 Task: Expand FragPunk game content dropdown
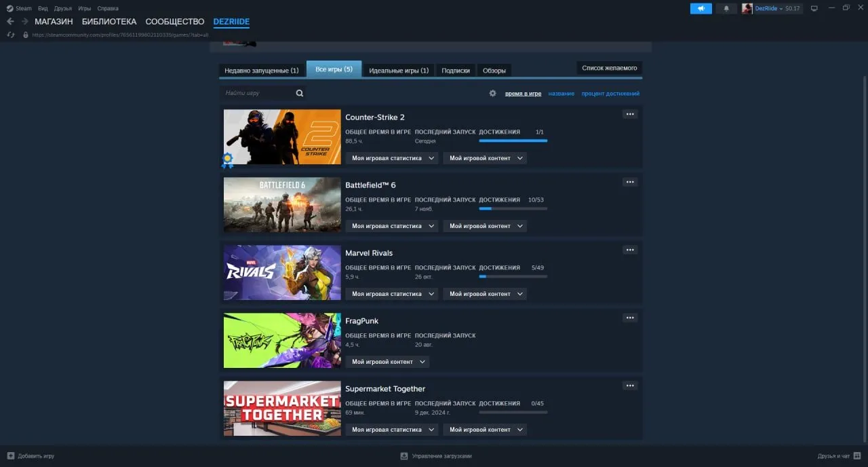tap(387, 362)
